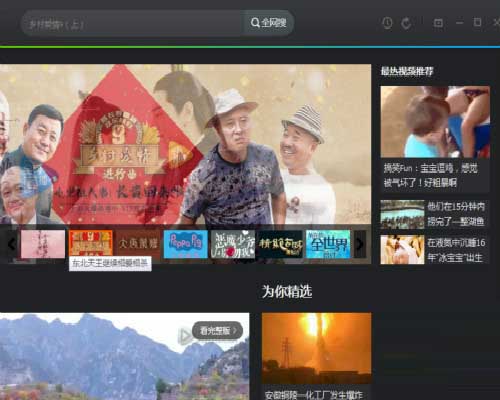Open the watch history clock icon
The image size is (500, 400).
pos(387,23)
